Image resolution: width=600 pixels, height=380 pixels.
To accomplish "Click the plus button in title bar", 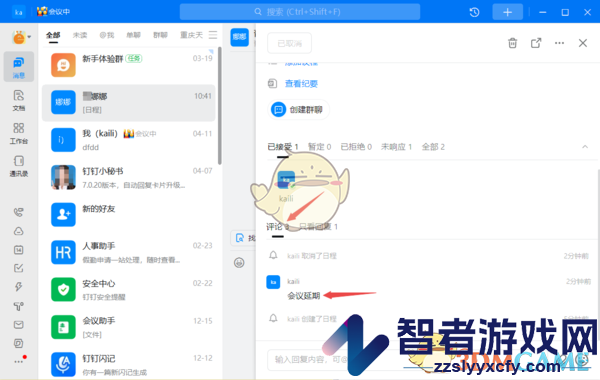I will pos(507,12).
